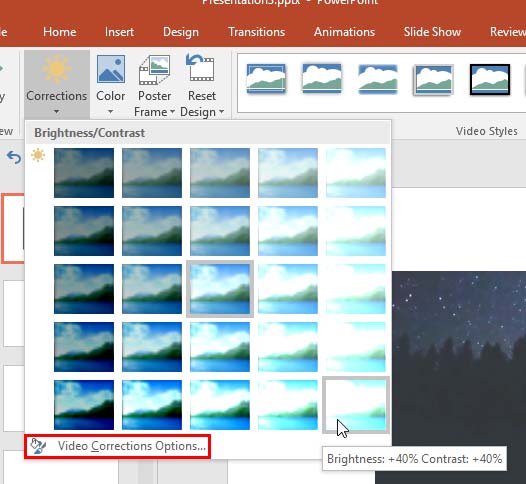Click the Video Corrections Options brush icon
Screen dimensions: 526x484
coord(38,446)
